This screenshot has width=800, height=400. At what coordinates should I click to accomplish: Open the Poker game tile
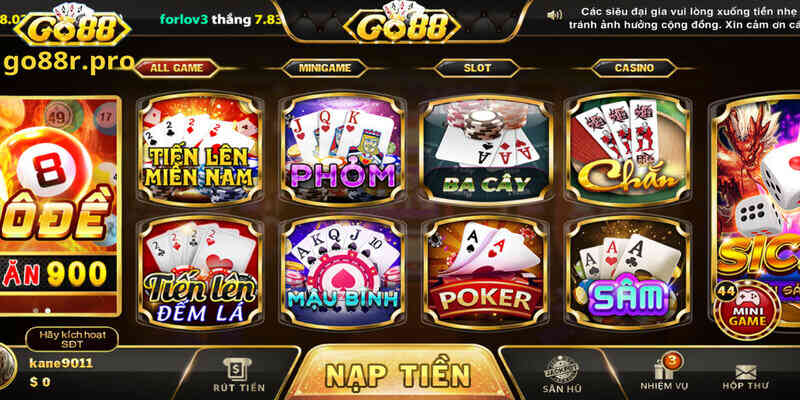[x=486, y=272]
